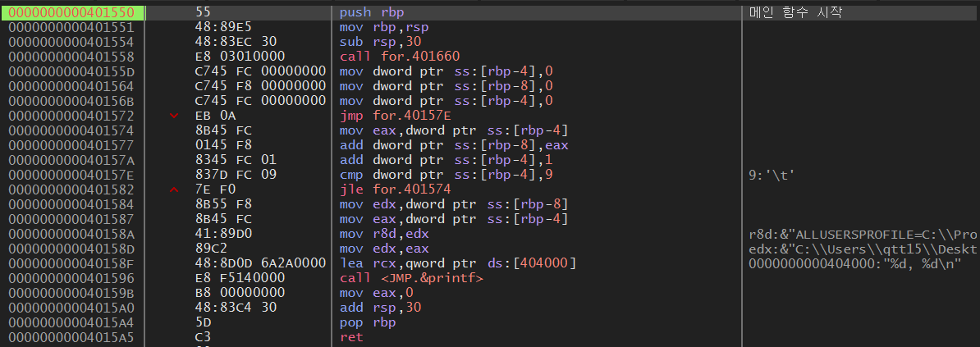Select the 'sub rsp,30' instruction
This screenshot has width=980, height=347.
380,42
